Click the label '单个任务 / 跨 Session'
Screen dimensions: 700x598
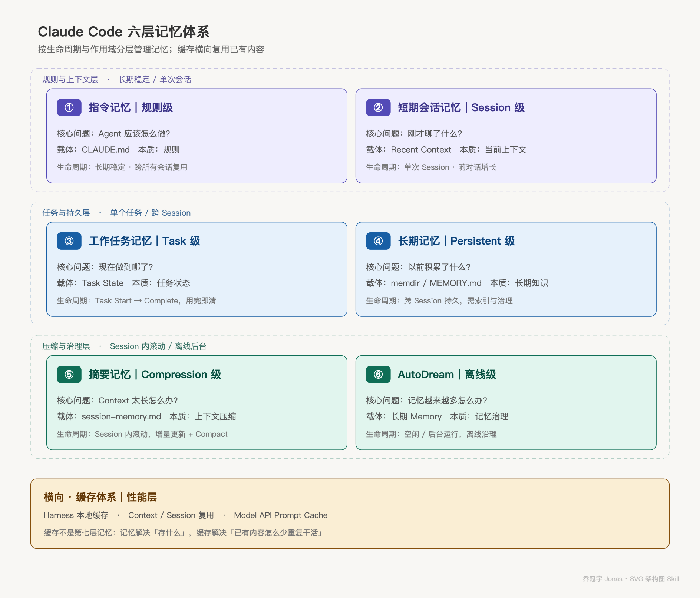pyautogui.click(x=150, y=213)
